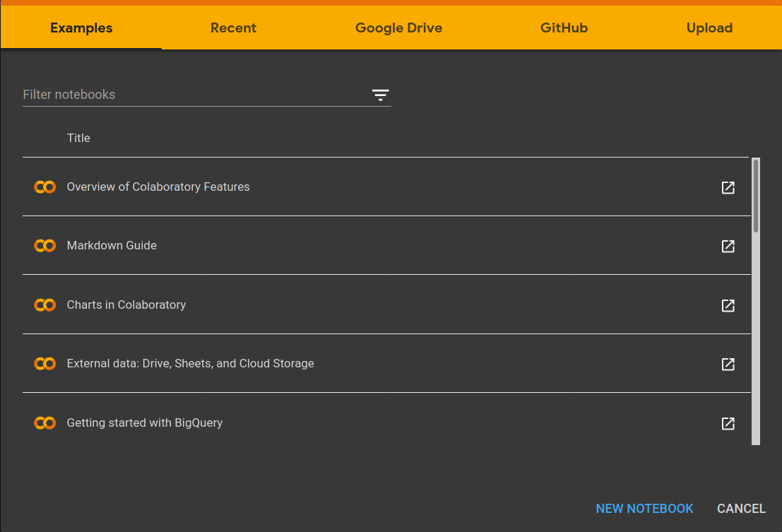The image size is (782, 532).
Task: Click Colab logo beside Getting started with BigQuery
Action: pos(45,422)
